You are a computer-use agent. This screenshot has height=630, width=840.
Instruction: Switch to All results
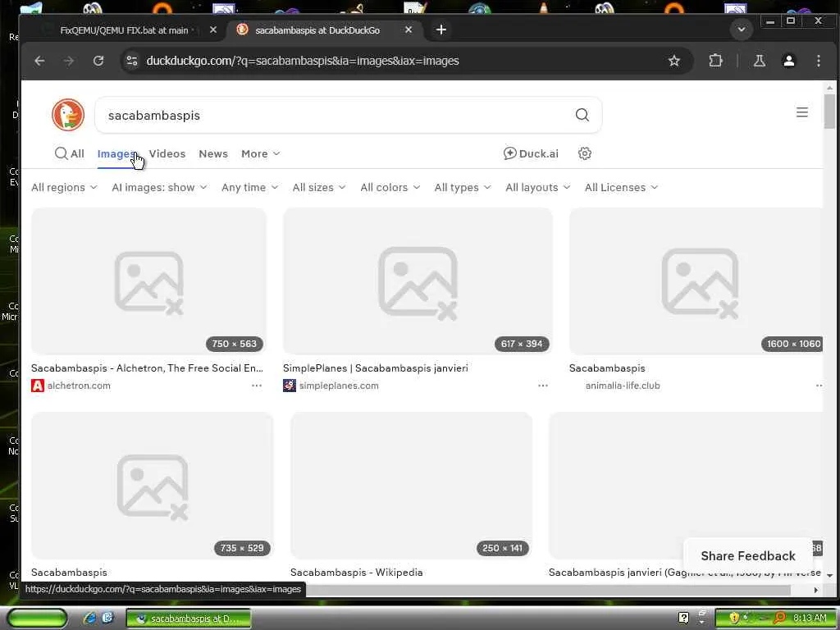70,153
